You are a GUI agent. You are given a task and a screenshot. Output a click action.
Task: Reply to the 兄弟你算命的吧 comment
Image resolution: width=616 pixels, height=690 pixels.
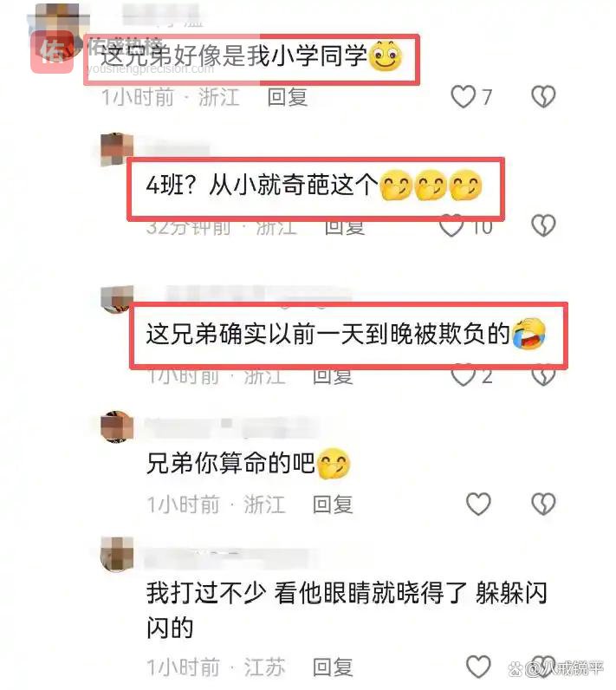333,504
